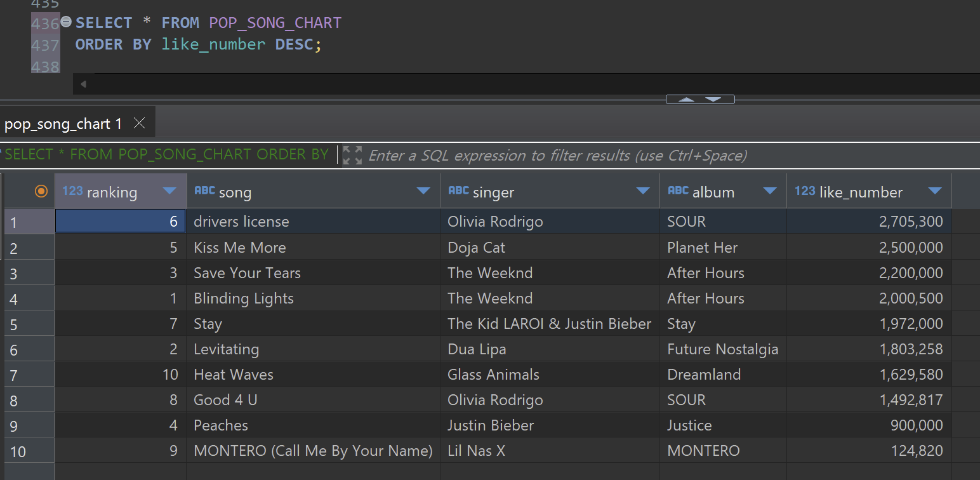The width and height of the screenshot is (980, 480).
Task: Click the 'Peaches' song cell
Action: pyautogui.click(x=314, y=425)
